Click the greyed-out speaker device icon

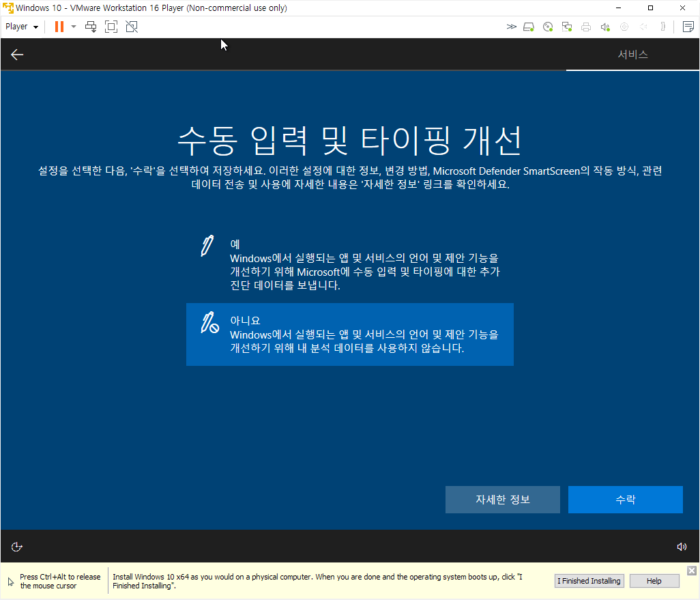[643, 27]
